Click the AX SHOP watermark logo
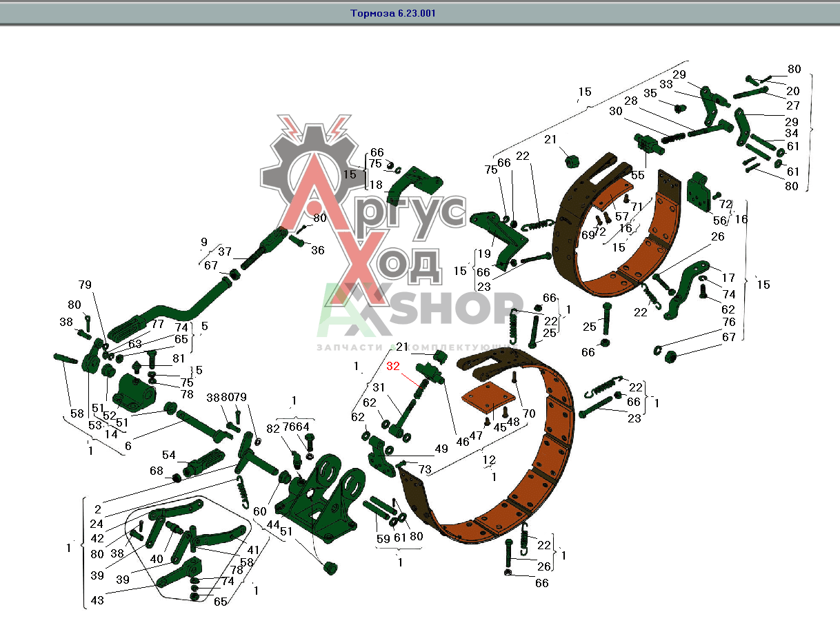 click(x=421, y=307)
